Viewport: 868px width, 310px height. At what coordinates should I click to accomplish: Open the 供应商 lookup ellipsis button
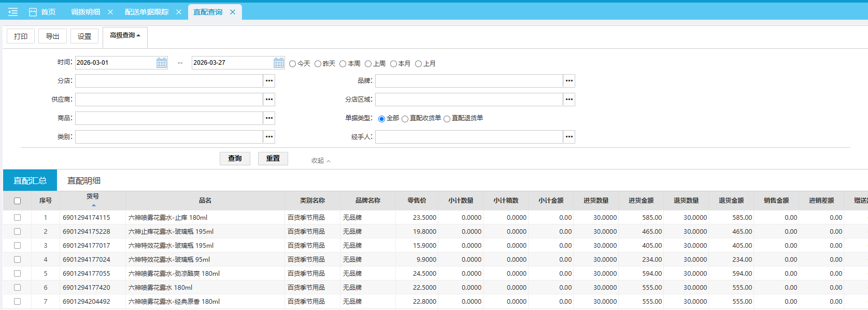tap(269, 100)
